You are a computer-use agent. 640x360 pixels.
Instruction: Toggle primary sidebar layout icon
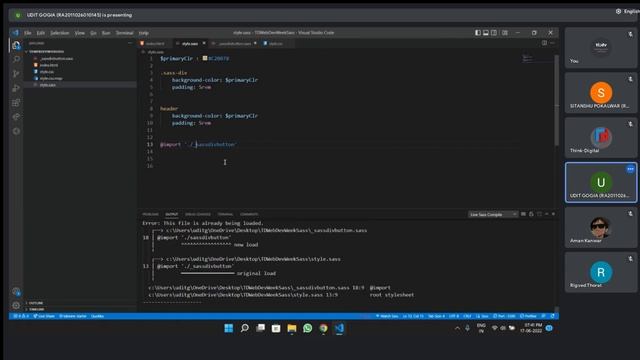(x=478, y=33)
